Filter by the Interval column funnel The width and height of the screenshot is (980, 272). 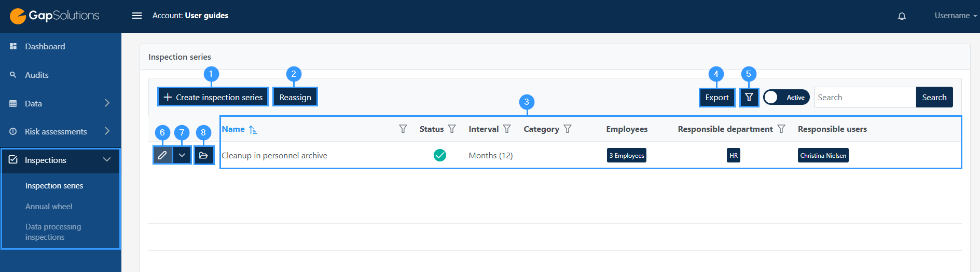pos(507,129)
